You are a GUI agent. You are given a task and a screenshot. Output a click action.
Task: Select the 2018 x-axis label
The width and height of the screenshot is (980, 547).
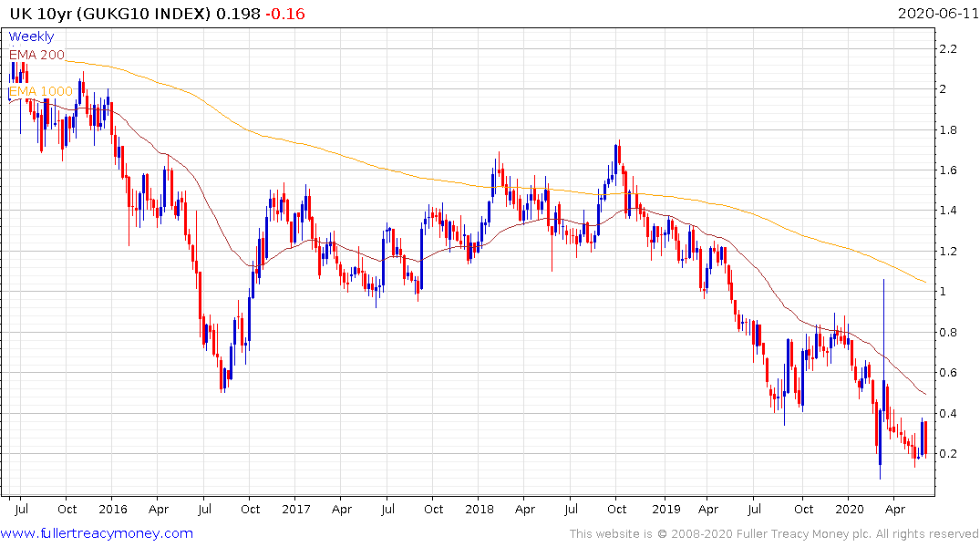click(480, 509)
